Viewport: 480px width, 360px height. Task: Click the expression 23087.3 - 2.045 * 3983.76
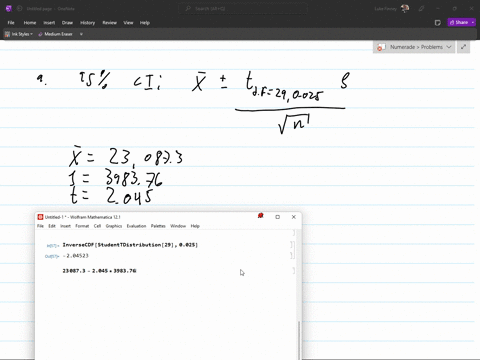click(99, 271)
